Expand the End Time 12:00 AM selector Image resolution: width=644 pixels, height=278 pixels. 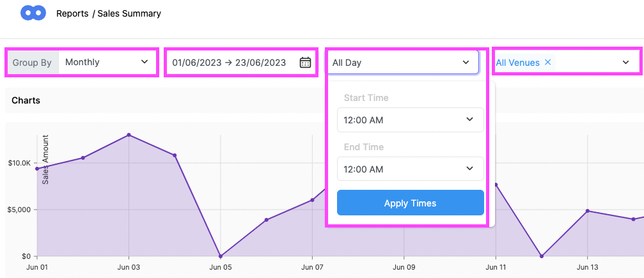411,169
